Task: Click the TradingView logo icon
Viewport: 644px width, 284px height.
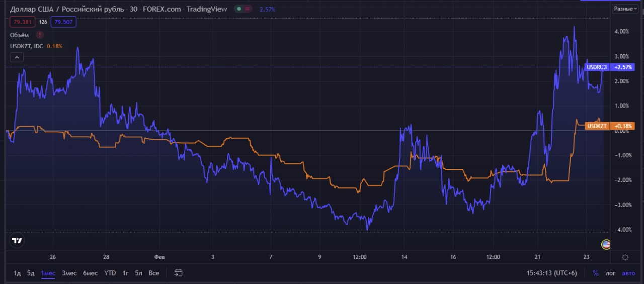Action: (x=17, y=241)
